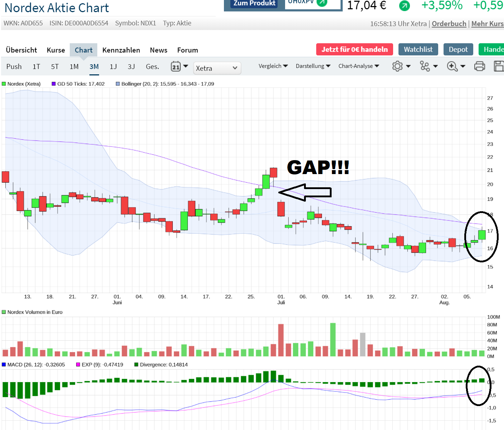
Task: Open the Kennzahlen tab
Action: tap(121, 50)
